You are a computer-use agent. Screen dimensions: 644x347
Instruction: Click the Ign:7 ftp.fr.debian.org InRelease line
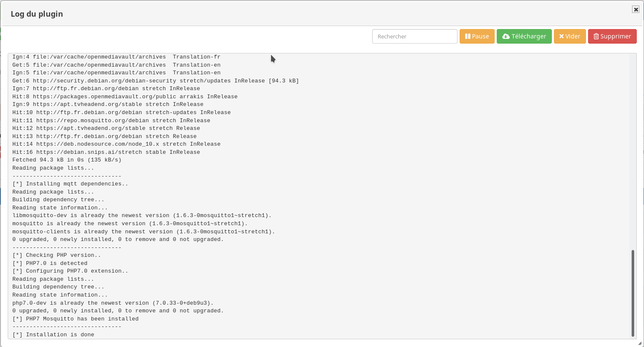(106, 88)
